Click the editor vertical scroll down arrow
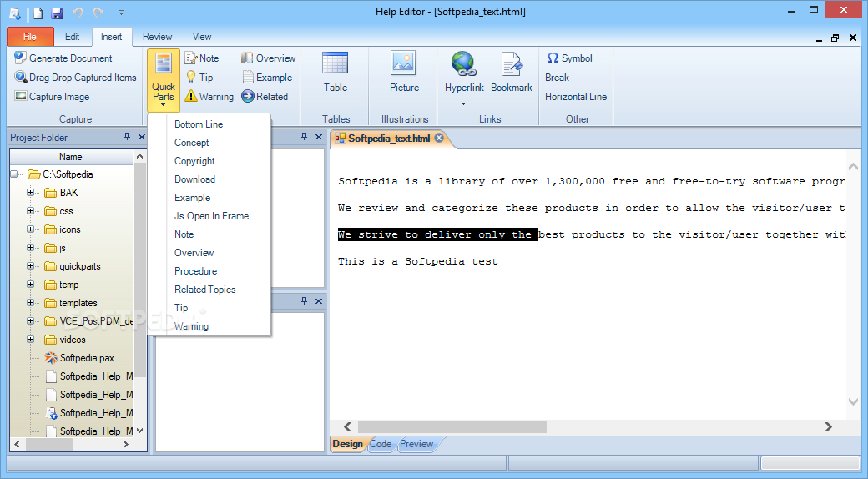The image size is (868, 479). click(853, 401)
